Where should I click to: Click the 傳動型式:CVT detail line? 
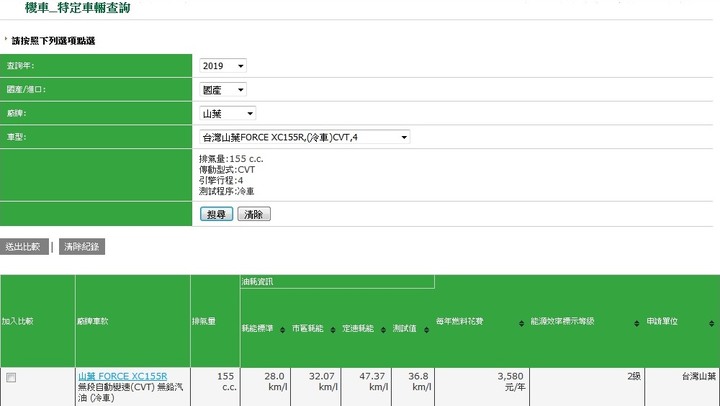point(227,169)
